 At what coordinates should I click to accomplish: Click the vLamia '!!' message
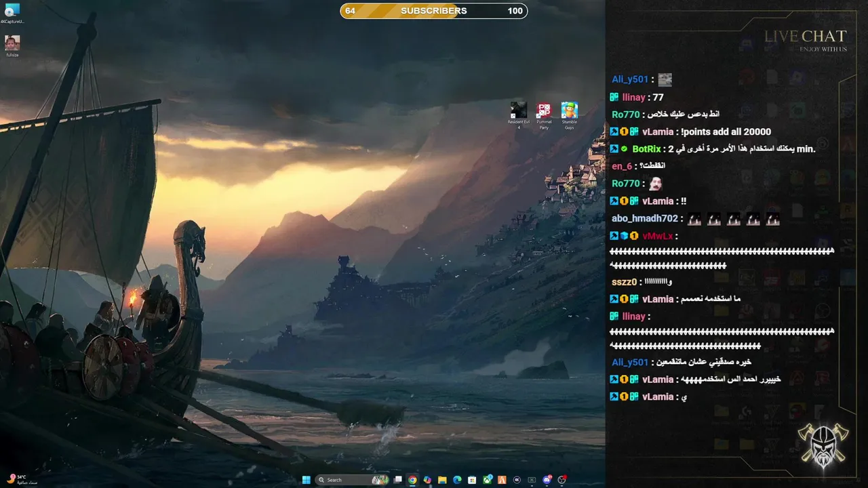(x=648, y=201)
